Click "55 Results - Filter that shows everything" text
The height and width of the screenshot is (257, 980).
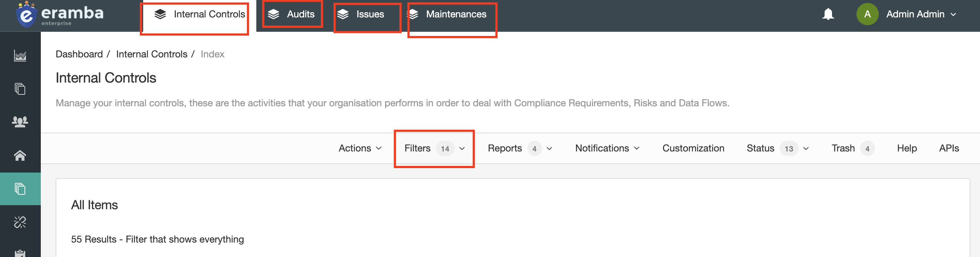point(158,240)
